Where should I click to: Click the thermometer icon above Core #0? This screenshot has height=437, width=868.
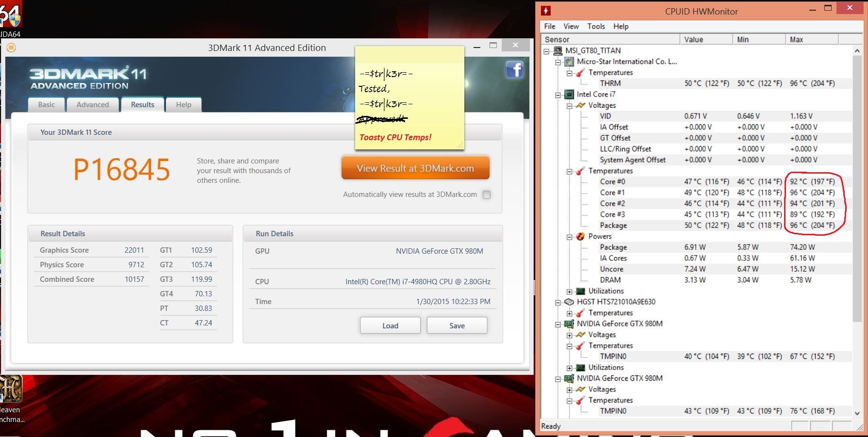(x=580, y=171)
